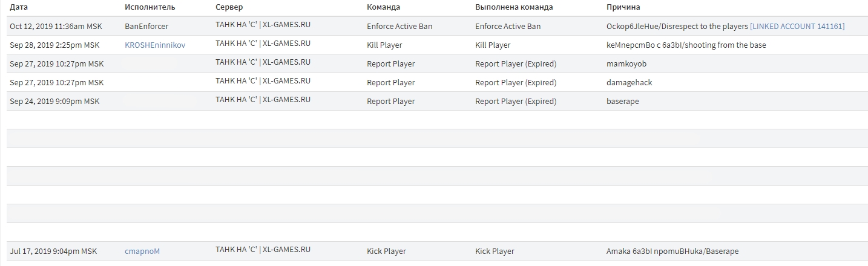
Task: Open the KROSHEninnikov executor profile link
Action: point(155,45)
